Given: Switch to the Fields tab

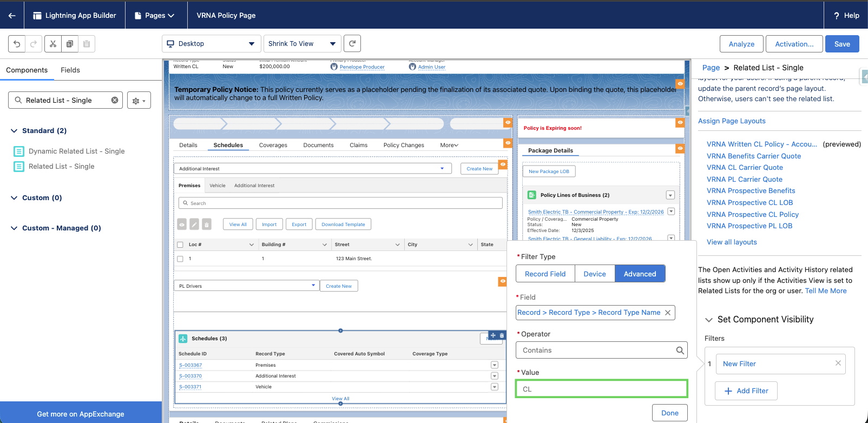Looking at the screenshot, I should click(70, 70).
